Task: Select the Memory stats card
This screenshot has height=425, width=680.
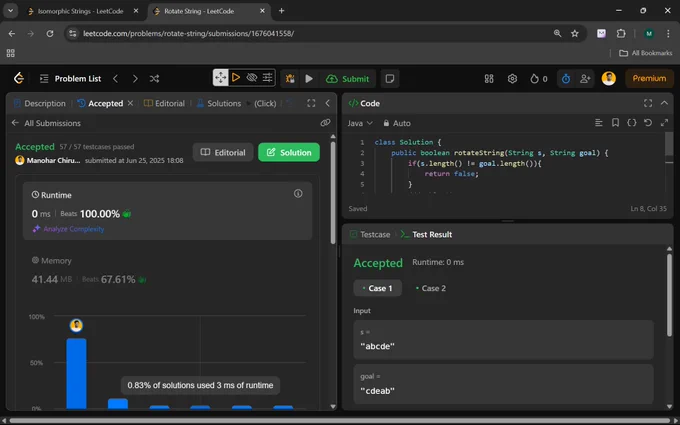Action: point(167,271)
